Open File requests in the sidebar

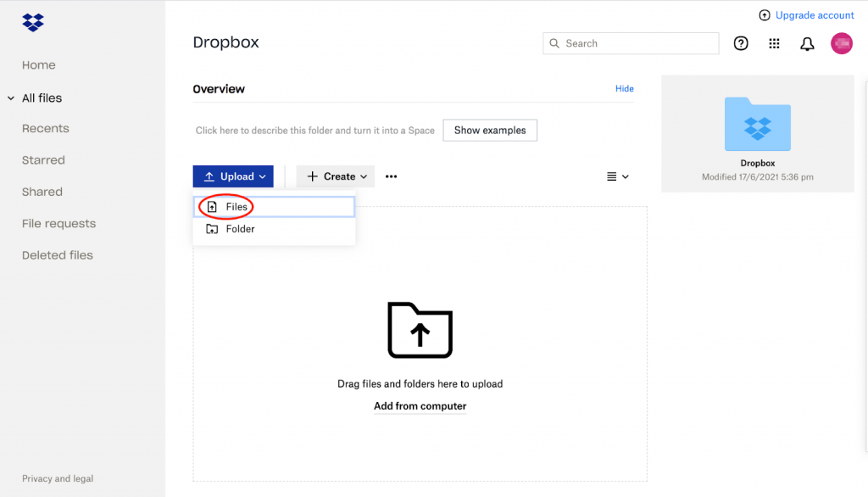pos(58,224)
